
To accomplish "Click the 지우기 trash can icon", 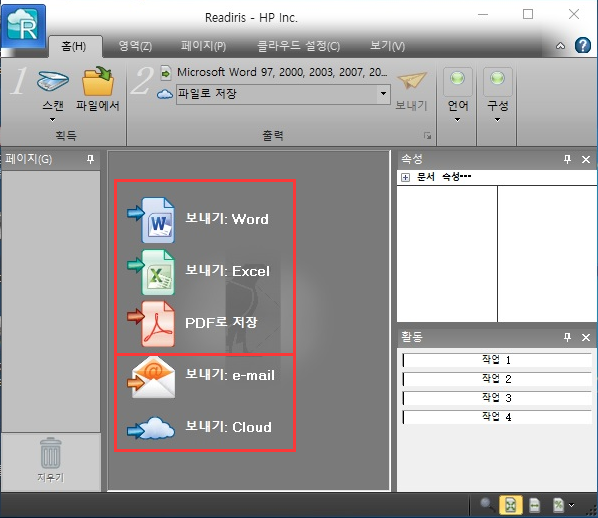I will tap(51, 453).
